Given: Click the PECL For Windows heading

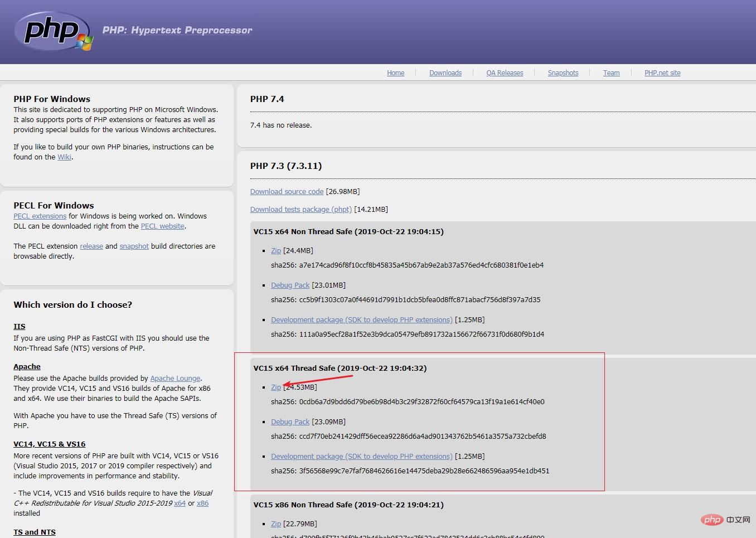Looking at the screenshot, I should [x=54, y=206].
